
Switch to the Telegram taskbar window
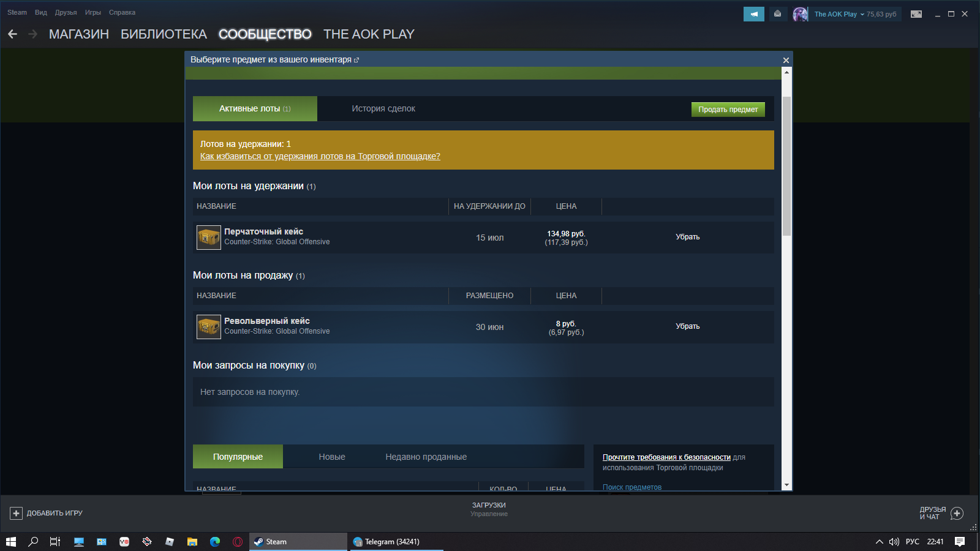tap(396, 542)
